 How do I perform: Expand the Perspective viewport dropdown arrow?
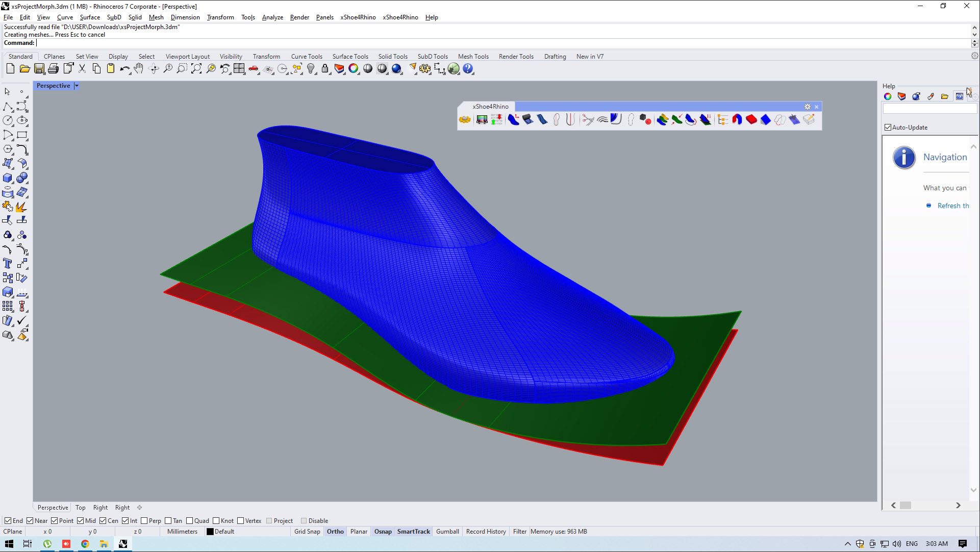tap(77, 86)
